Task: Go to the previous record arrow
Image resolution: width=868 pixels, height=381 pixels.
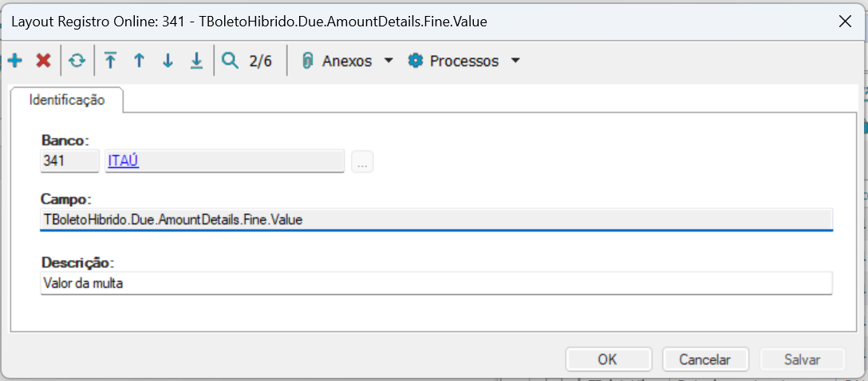Action: click(x=139, y=61)
